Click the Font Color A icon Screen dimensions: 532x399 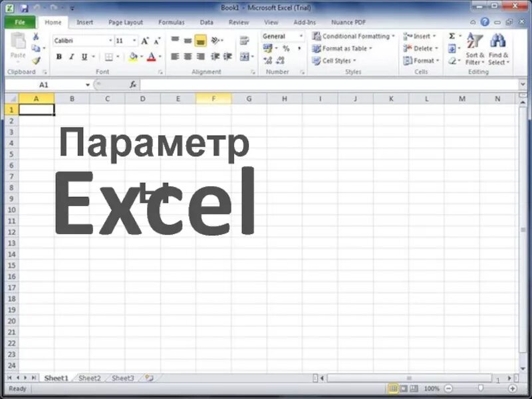point(152,57)
